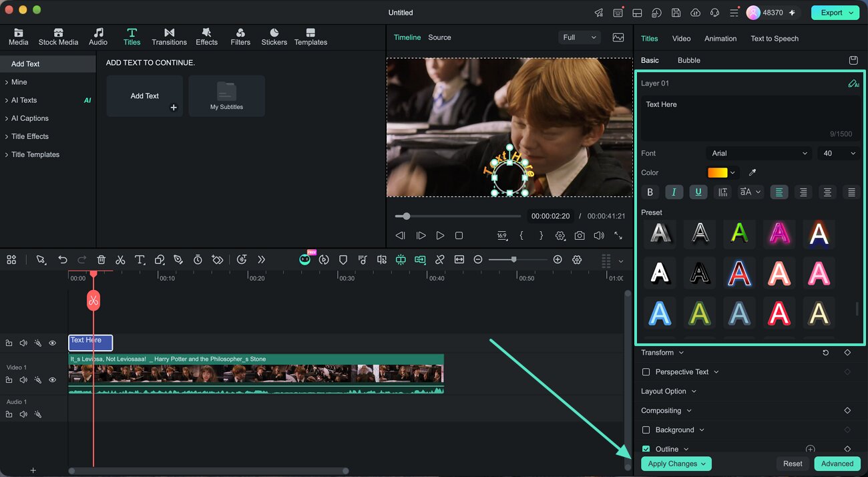Open the Font dropdown showing Arial
The image size is (868, 477).
click(x=759, y=154)
